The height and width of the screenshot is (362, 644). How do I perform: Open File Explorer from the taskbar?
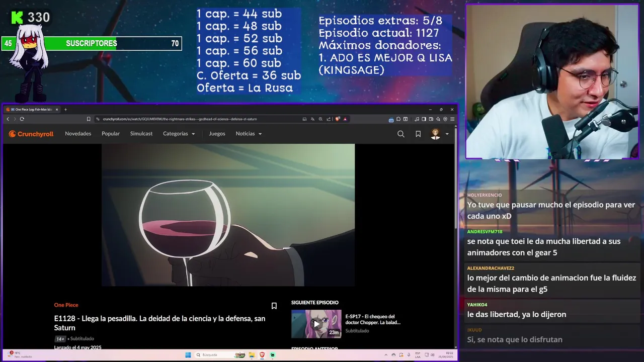[x=252, y=355]
